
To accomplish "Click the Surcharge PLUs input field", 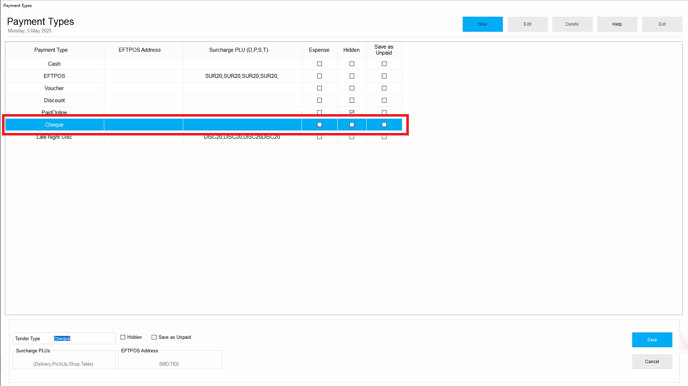I will point(64,360).
